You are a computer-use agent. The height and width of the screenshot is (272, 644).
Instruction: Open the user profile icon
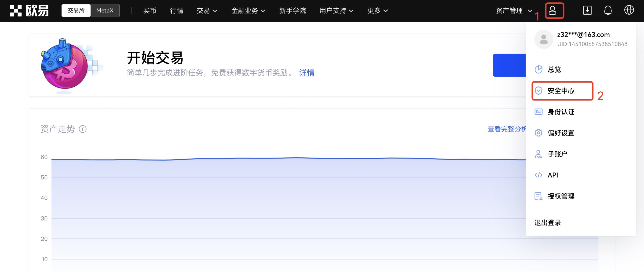pos(552,11)
